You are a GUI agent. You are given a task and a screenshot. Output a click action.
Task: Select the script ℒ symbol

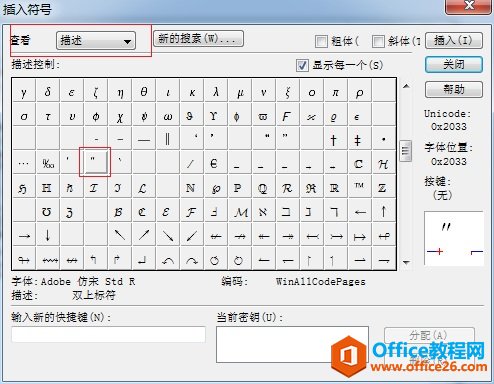(x=144, y=187)
